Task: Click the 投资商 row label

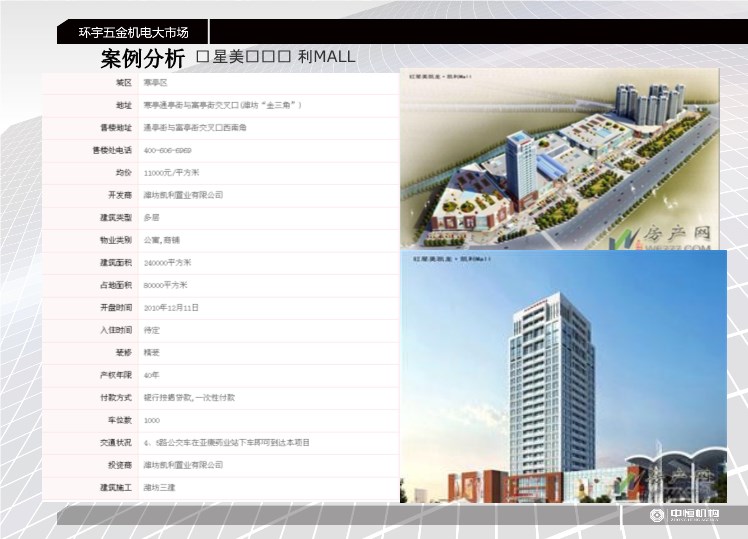Action: [120, 465]
